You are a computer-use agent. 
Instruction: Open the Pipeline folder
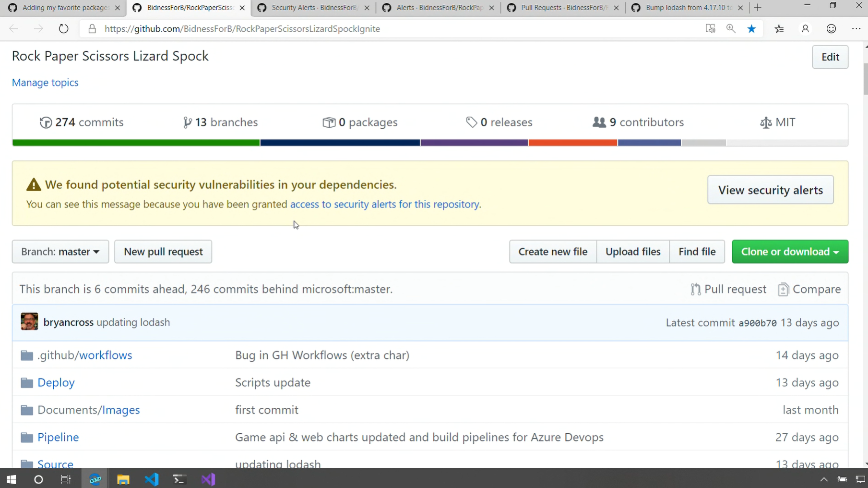point(58,437)
